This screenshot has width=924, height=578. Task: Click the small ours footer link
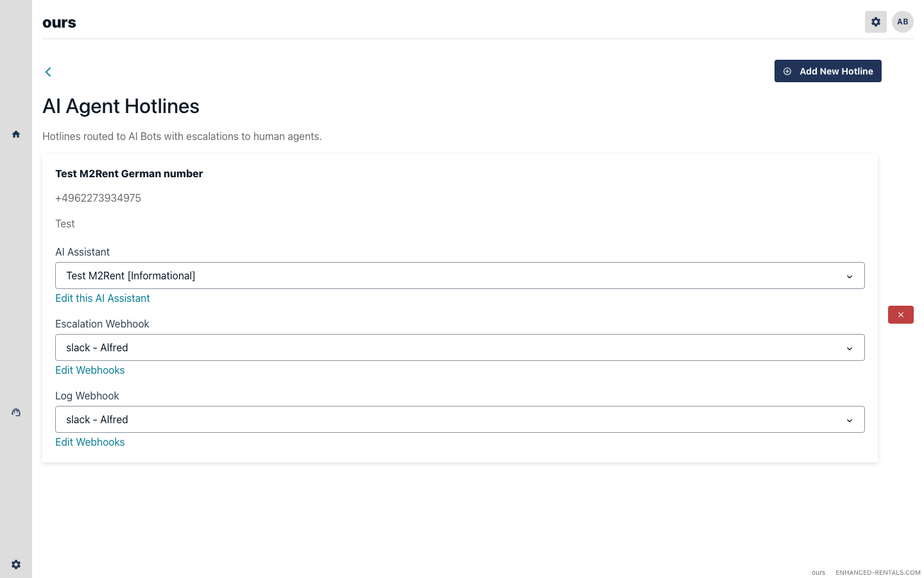pyautogui.click(x=818, y=572)
